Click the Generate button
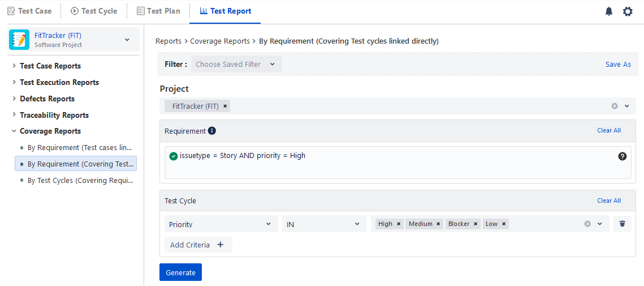This screenshot has width=644, height=286. 181,272
